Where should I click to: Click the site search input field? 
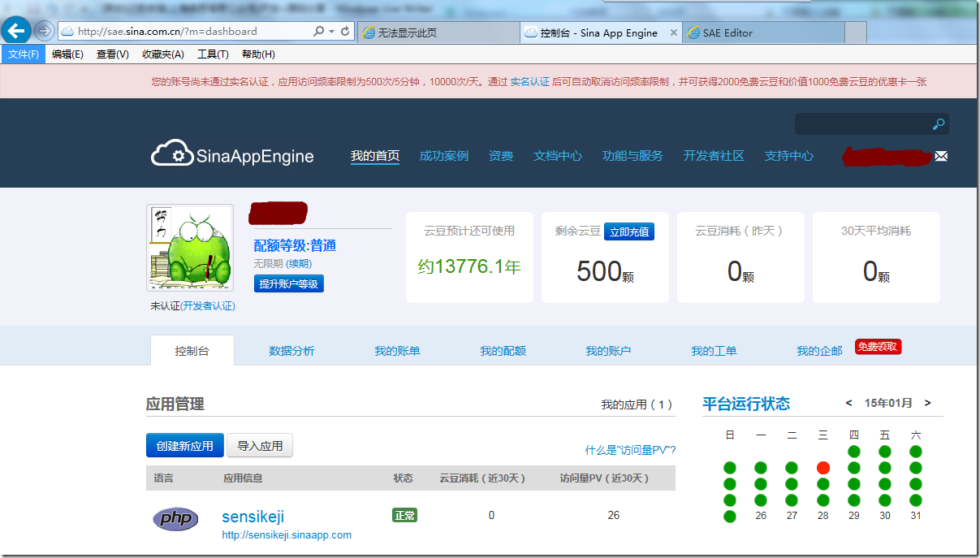tap(861, 124)
